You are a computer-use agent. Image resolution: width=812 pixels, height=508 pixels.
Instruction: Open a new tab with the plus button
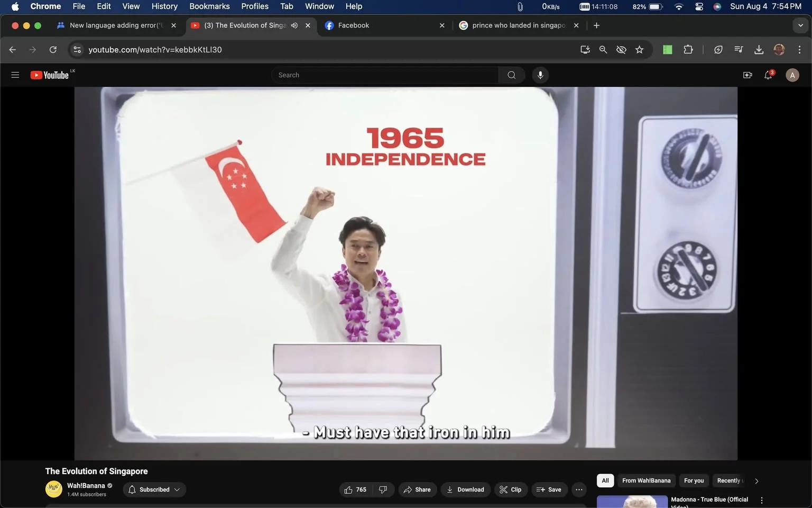[x=596, y=25]
